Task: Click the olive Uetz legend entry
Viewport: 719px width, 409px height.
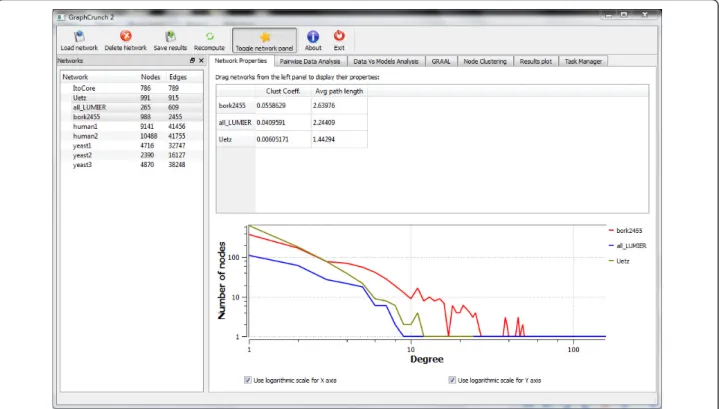Action: (x=619, y=261)
